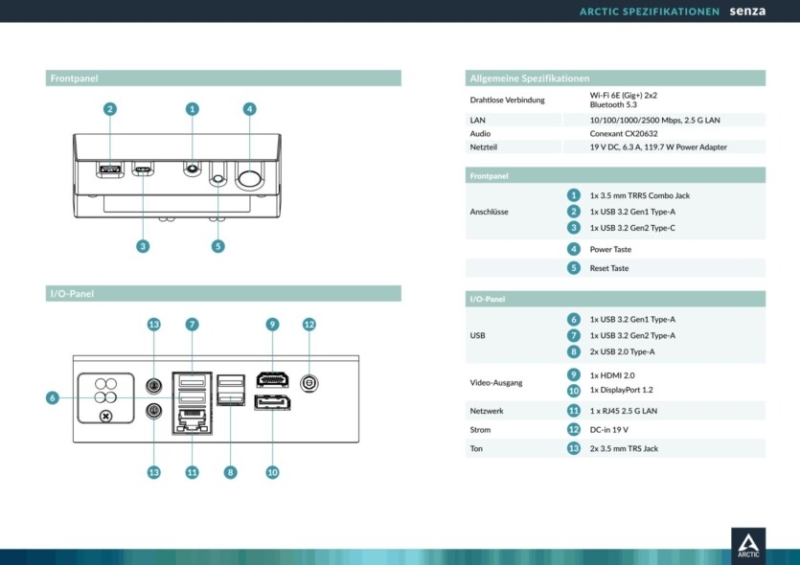Click the RJ45 LAN port in the I/O panel drawing
The width and height of the screenshot is (800, 565).
point(192,421)
